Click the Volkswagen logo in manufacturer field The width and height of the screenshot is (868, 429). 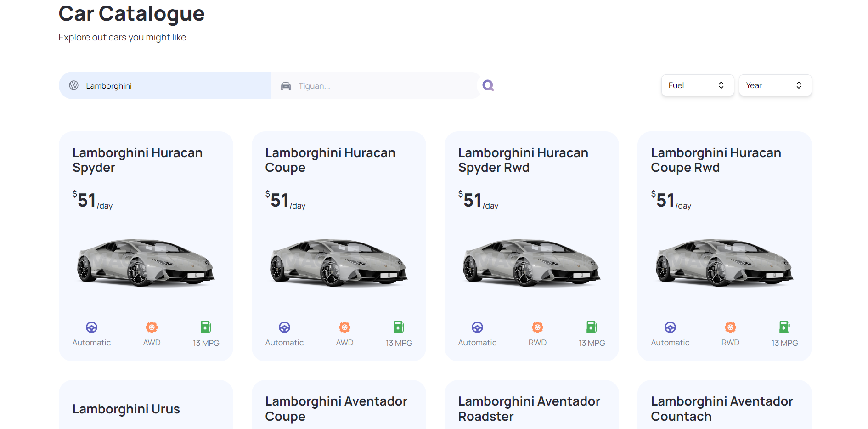coord(73,85)
